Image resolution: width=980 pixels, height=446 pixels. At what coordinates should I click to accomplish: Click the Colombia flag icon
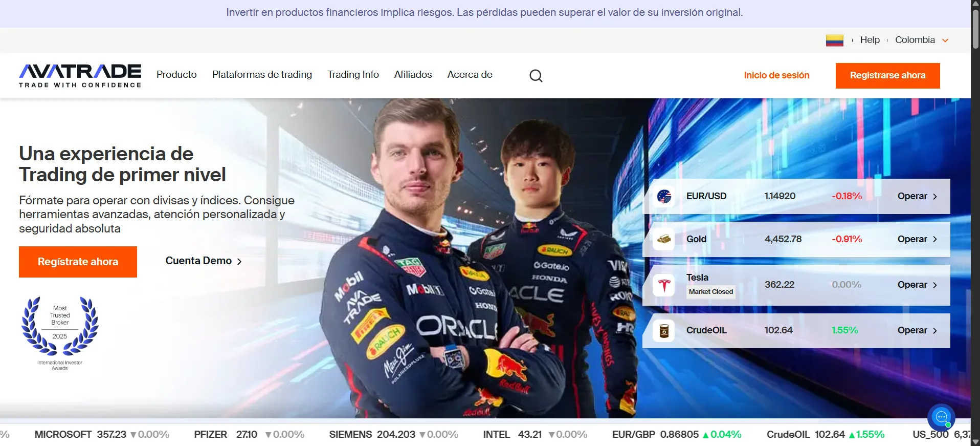click(x=834, y=40)
